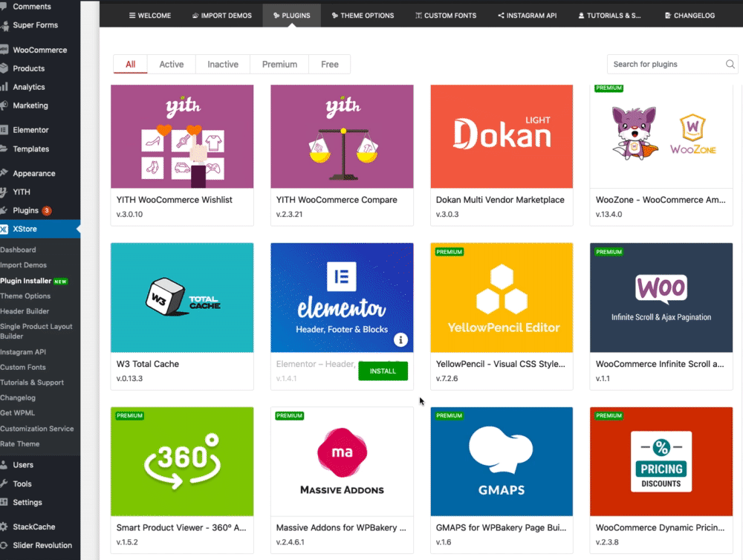
Task: Click Products sidebar icon
Action: pyautogui.click(x=4, y=68)
